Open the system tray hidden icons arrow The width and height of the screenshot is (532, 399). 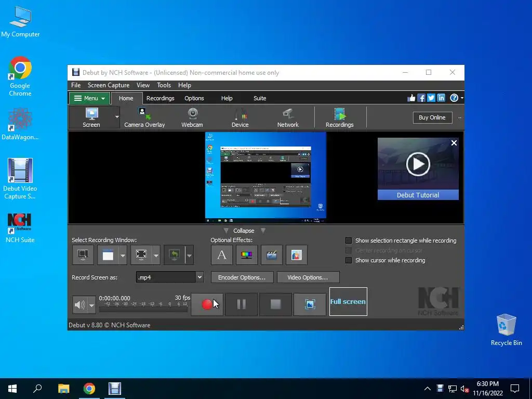point(428,389)
